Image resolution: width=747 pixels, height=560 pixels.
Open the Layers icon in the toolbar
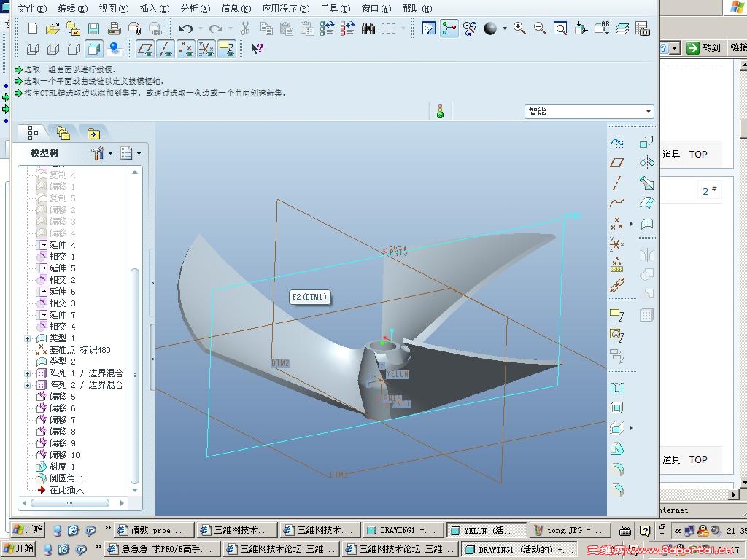pyautogui.click(x=622, y=28)
